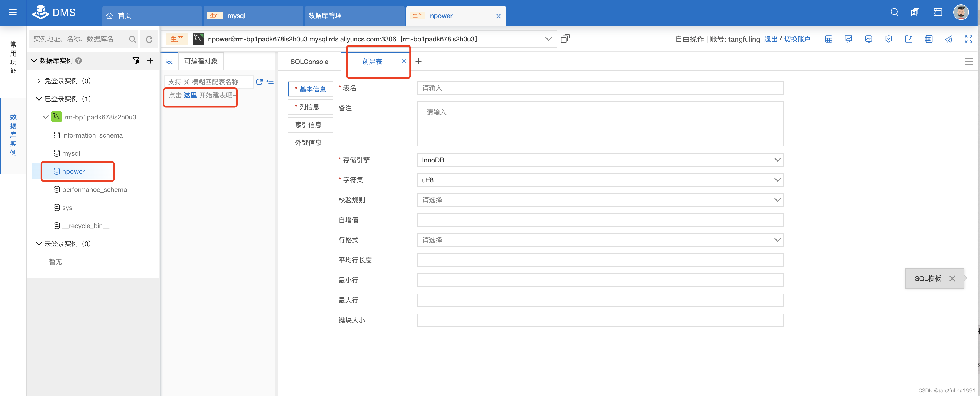
Task: Open the connection in a new window
Action: pyautogui.click(x=565, y=38)
